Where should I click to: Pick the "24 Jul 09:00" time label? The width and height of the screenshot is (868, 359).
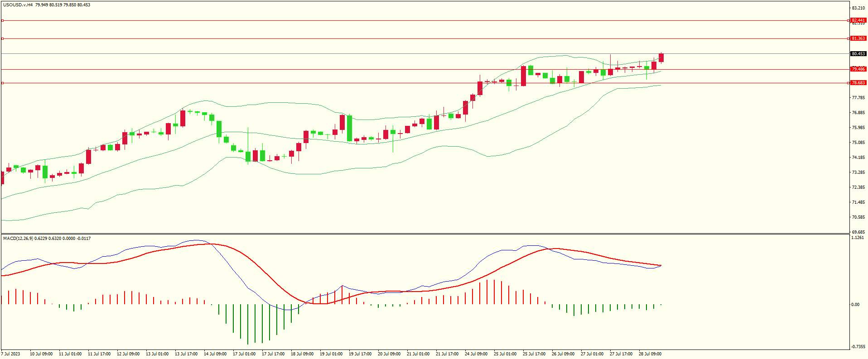(x=476, y=354)
